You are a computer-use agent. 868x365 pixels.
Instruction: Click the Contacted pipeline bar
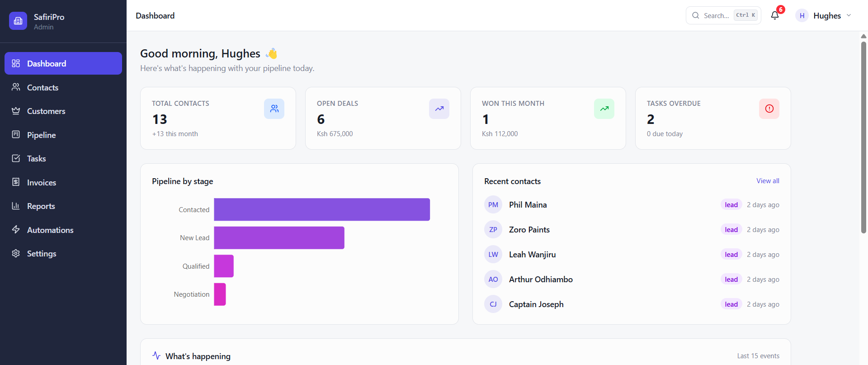pos(322,209)
